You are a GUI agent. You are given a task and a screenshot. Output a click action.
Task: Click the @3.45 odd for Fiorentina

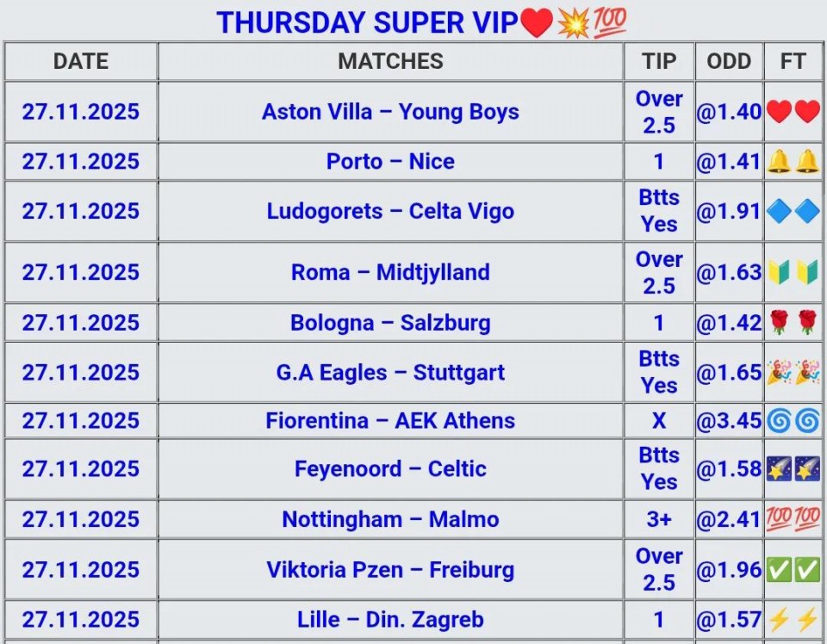pos(729,421)
